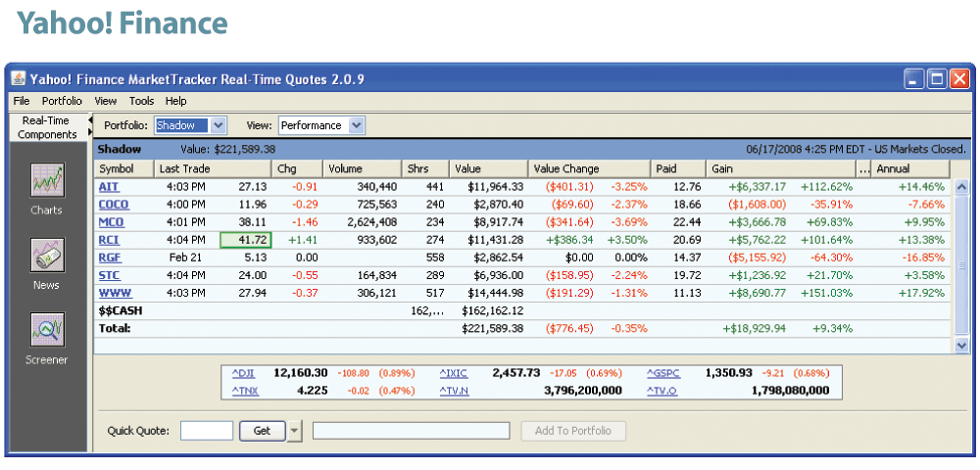Image resolution: width=980 pixels, height=470 pixels.
Task: Open the COCO symbol link
Action: (114, 204)
